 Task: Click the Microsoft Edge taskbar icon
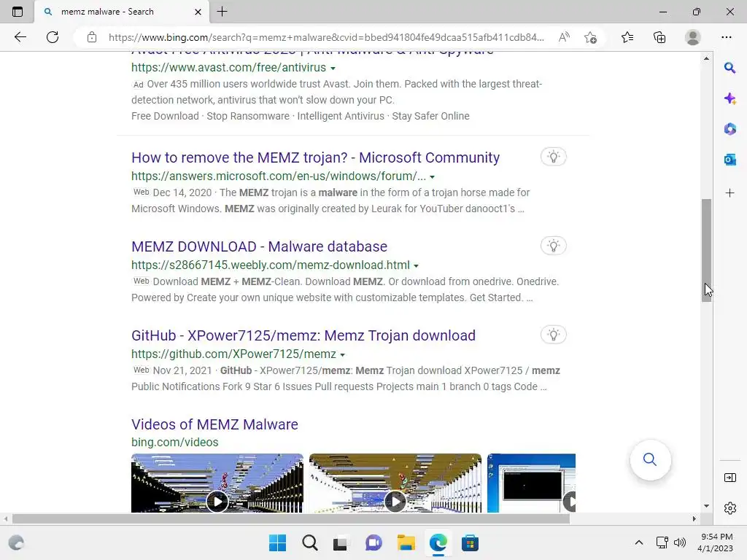click(438, 542)
